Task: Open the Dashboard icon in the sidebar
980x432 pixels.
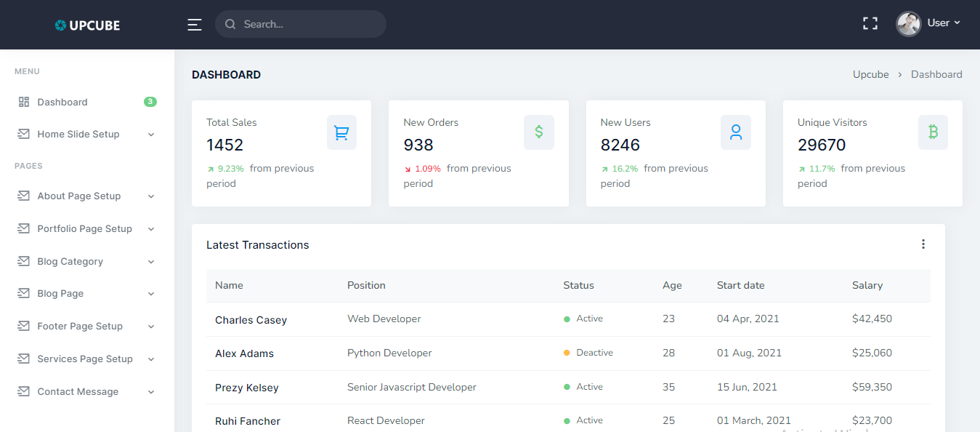Action: tap(23, 101)
